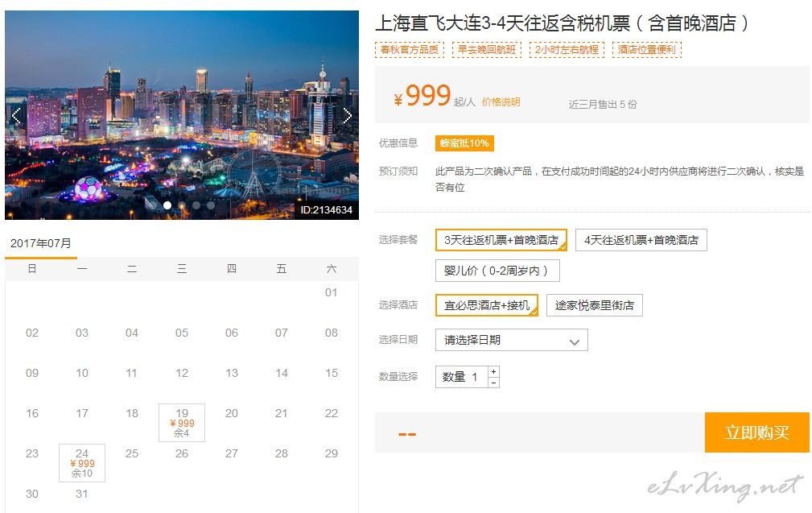
Task: Click calendar date 26
Action: coord(182,453)
